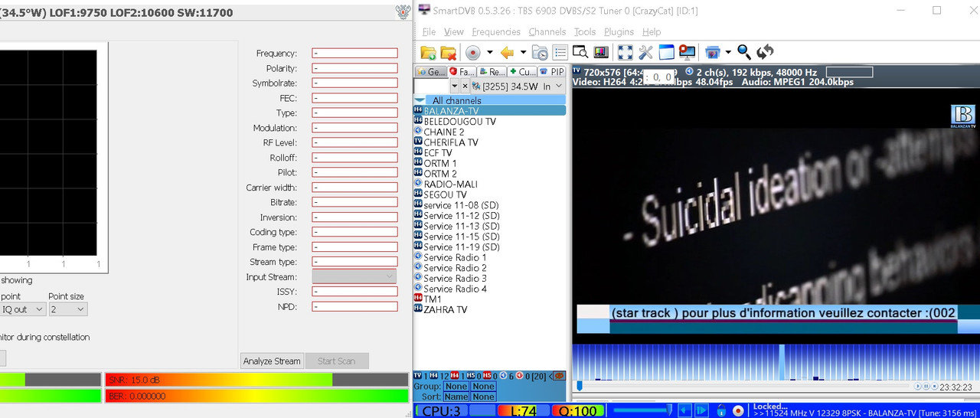Click the SNR 15.0 dB signal bar
Image resolution: width=980 pixels, height=418 pixels.
[x=256, y=380]
